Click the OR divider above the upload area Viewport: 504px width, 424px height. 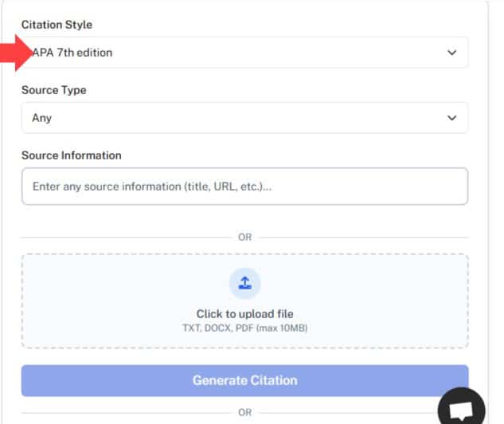pyautogui.click(x=244, y=237)
